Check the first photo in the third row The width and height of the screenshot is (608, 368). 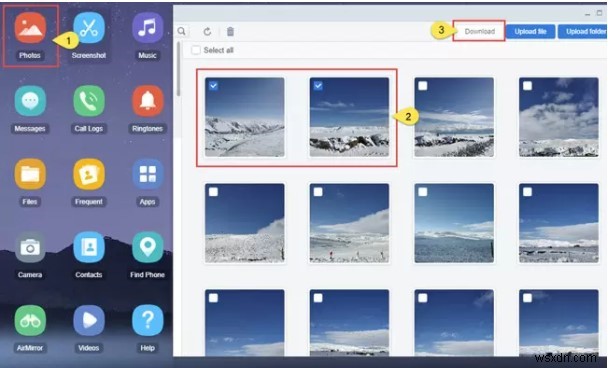(x=213, y=298)
